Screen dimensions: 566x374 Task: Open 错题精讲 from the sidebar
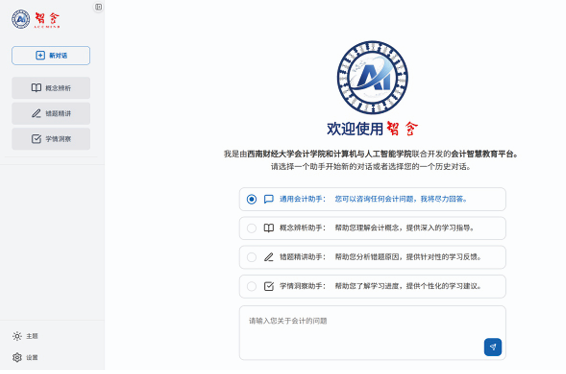51,114
